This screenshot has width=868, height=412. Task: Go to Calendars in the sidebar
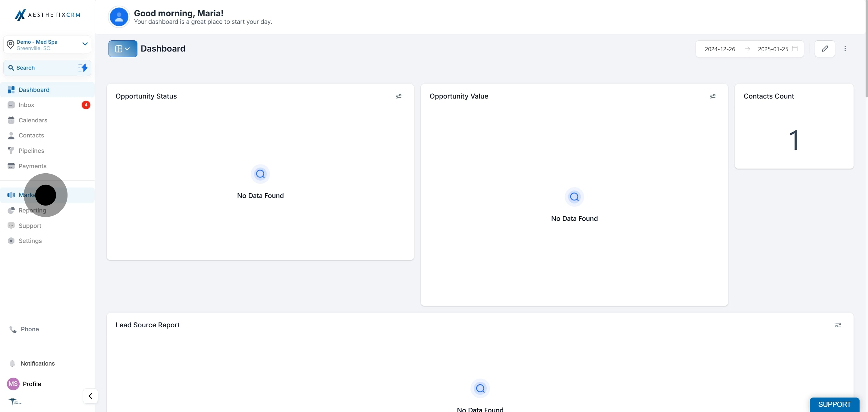pyautogui.click(x=33, y=120)
